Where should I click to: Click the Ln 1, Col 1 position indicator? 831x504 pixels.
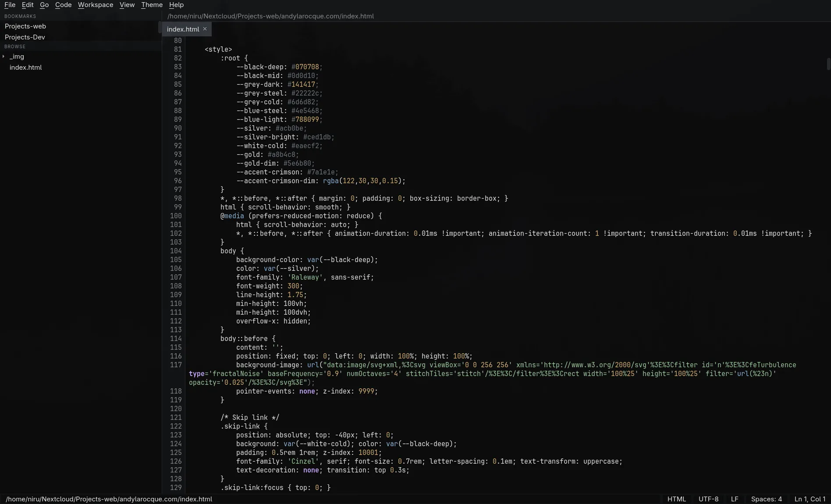coord(810,499)
